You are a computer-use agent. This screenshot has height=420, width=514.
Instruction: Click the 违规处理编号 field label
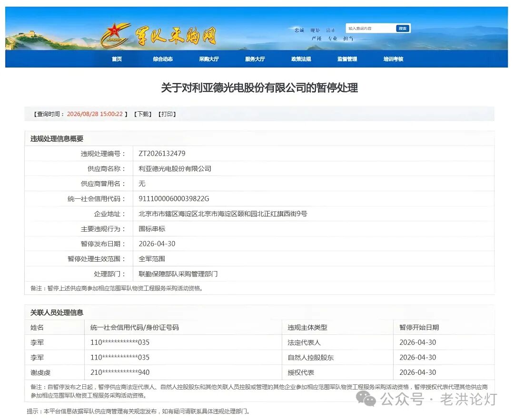pos(103,154)
